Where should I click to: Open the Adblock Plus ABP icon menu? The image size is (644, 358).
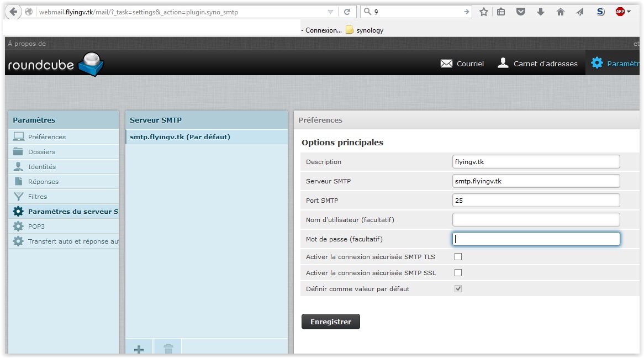[x=622, y=12]
